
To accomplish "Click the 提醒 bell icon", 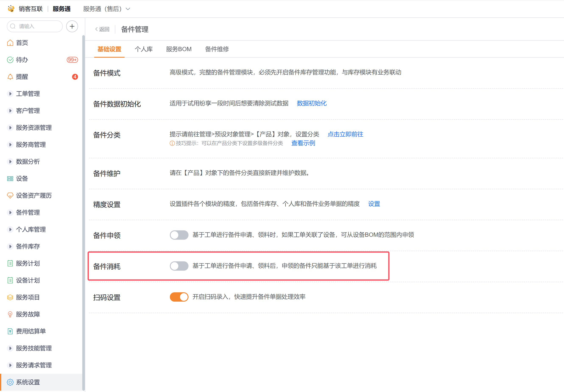I will pyautogui.click(x=10, y=77).
